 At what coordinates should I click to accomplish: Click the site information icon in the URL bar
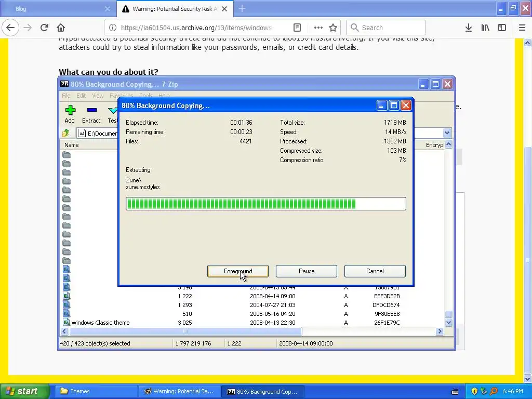click(x=112, y=28)
